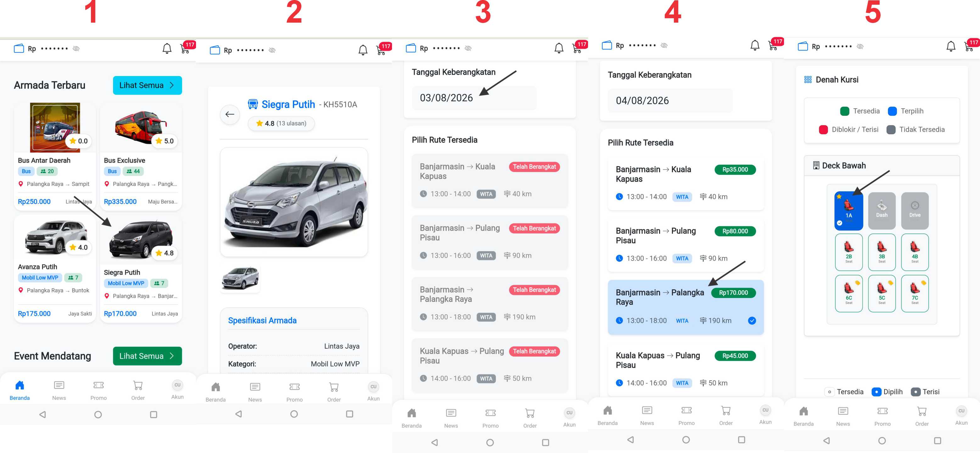
Task: Tap back arrow beside Siegra Putih title
Action: tap(230, 114)
